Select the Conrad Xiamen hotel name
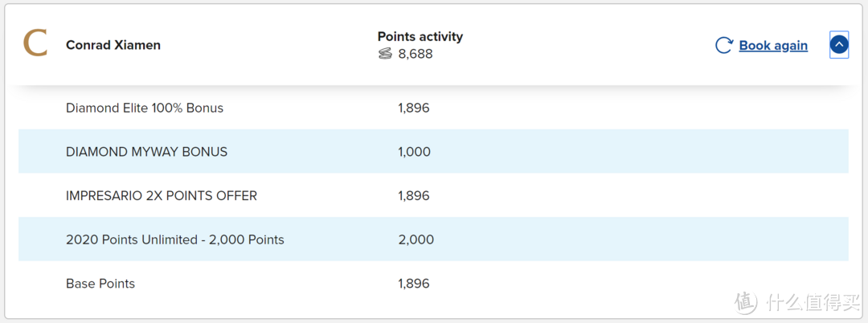868x323 pixels. pyautogui.click(x=113, y=45)
